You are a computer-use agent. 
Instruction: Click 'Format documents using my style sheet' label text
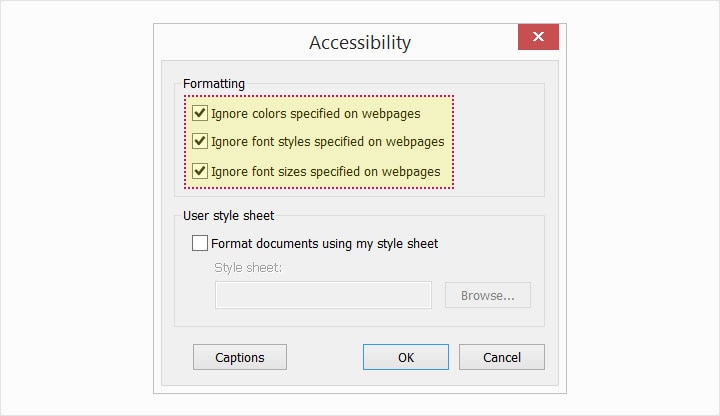324,243
